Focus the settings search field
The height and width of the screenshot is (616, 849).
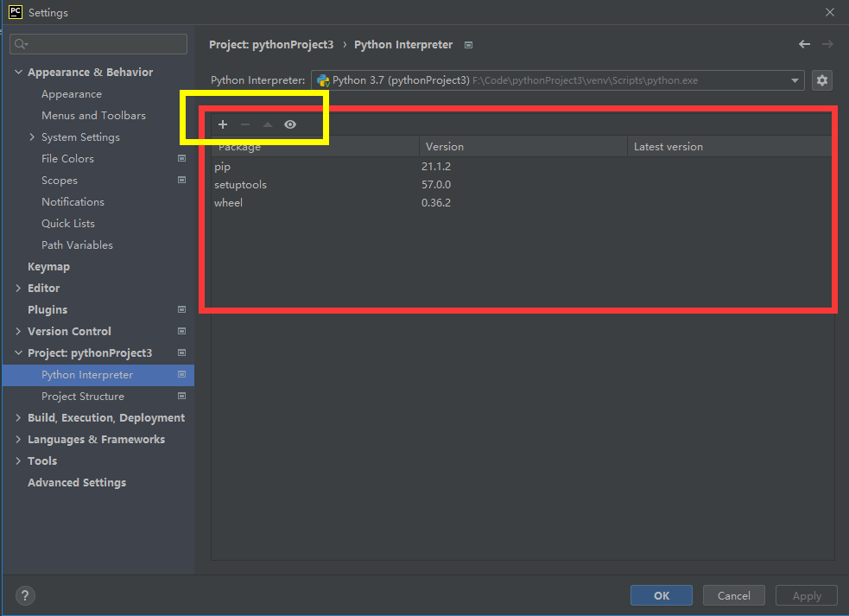pyautogui.click(x=98, y=44)
